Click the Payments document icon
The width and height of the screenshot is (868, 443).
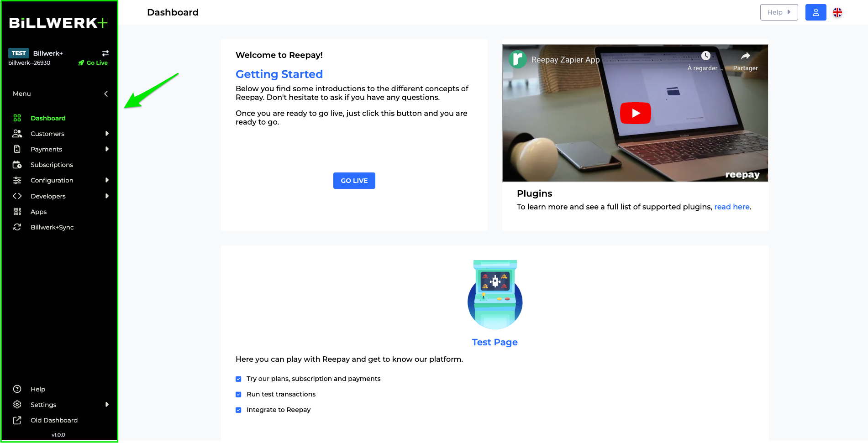point(17,149)
